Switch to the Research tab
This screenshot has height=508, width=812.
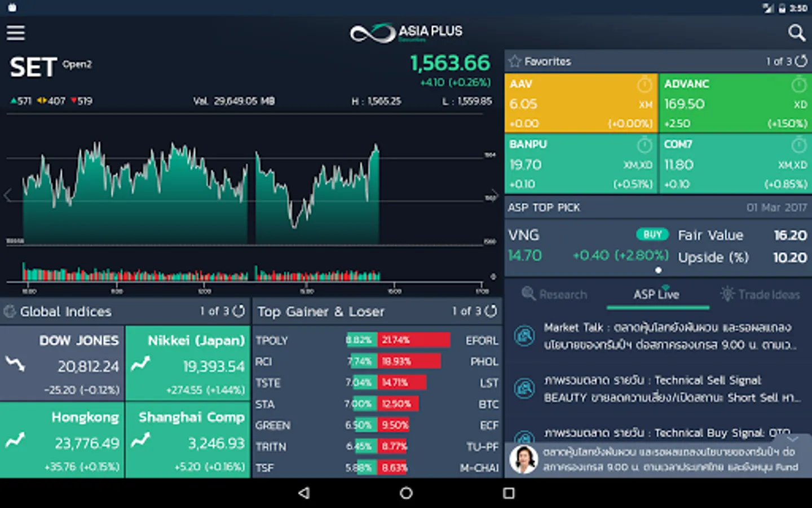(554, 294)
